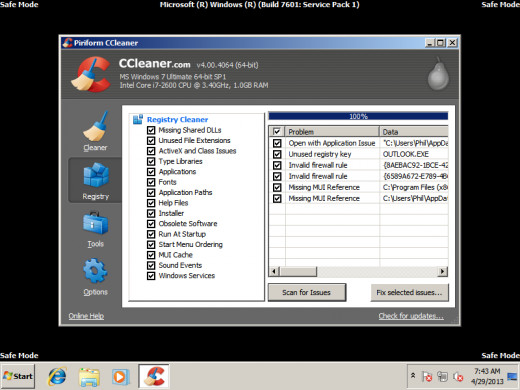Viewport: 520px width, 390px height.
Task: Click the Problem column header
Action: tap(332, 131)
